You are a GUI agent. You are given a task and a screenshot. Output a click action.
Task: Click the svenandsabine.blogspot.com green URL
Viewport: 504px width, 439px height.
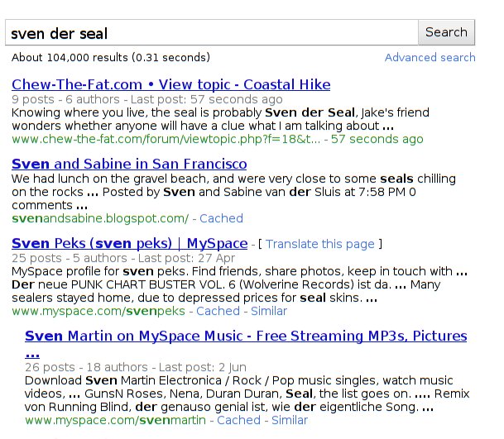pos(100,218)
